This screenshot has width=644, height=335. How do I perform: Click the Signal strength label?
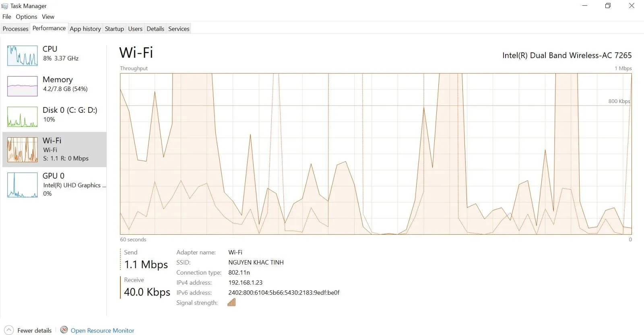click(x=197, y=303)
